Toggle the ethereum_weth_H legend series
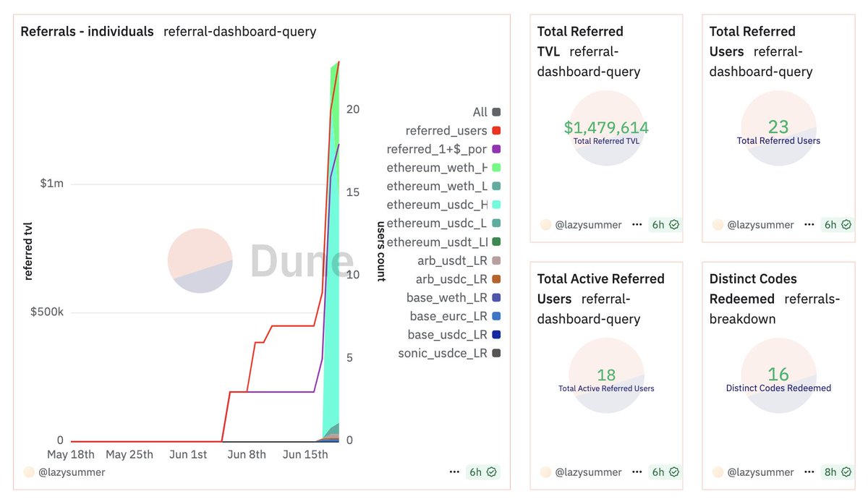 tap(444, 168)
